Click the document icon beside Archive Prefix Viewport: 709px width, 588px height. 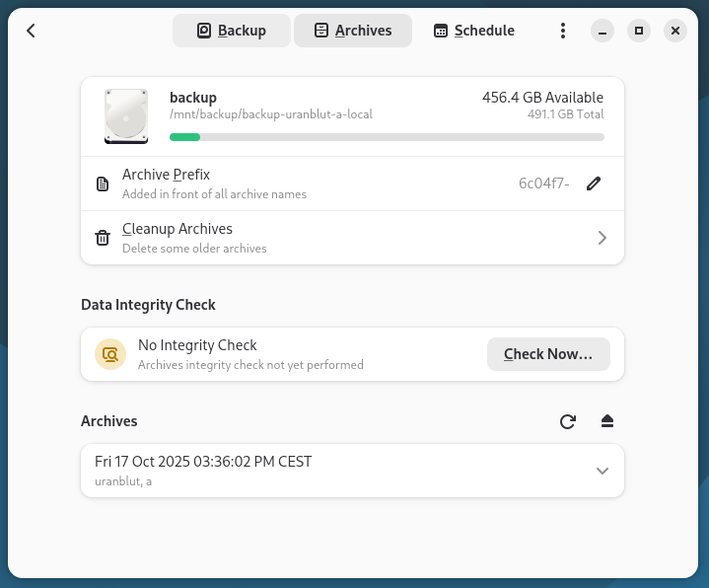103,184
